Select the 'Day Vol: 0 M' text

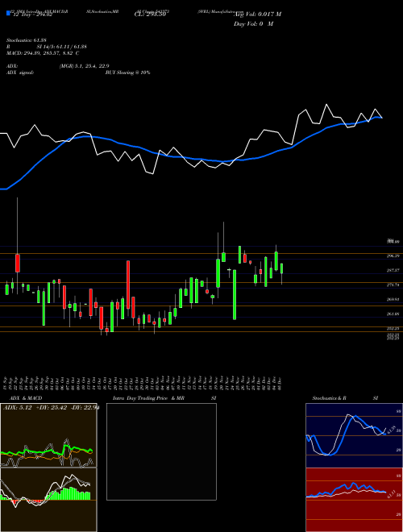coord(253,24)
